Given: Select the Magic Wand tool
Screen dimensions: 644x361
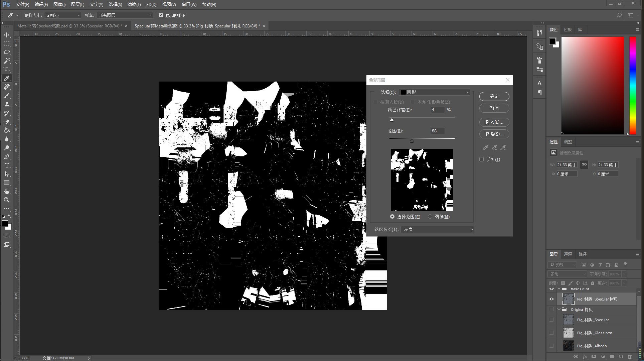Looking at the screenshot, I should (x=7, y=61).
